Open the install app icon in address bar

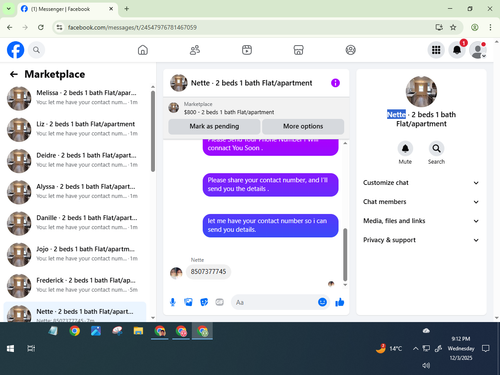439,27
